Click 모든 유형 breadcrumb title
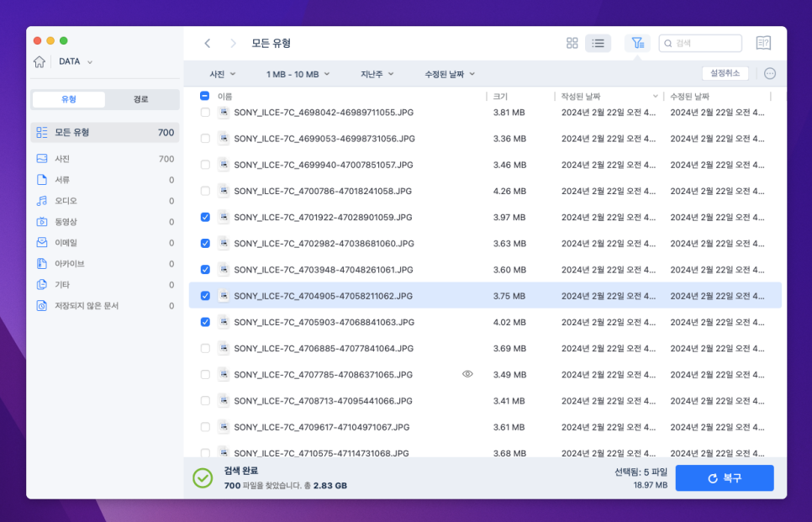This screenshot has width=812, height=522. 271,44
